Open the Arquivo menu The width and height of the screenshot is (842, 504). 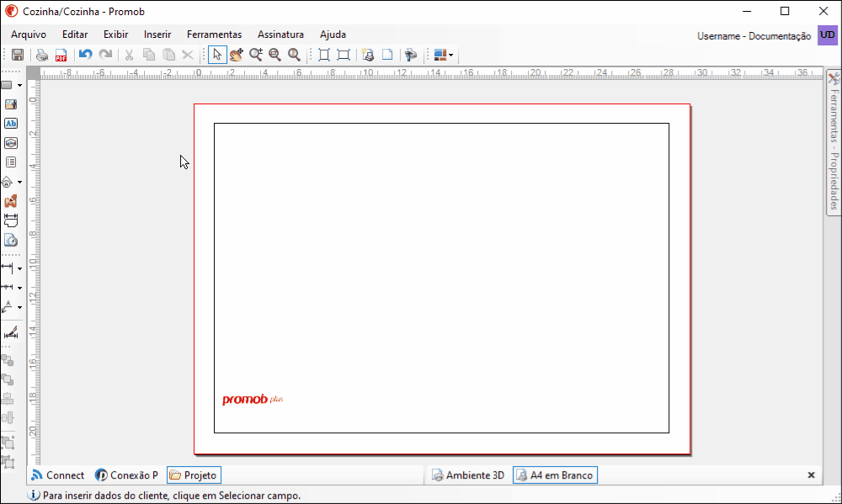point(29,34)
